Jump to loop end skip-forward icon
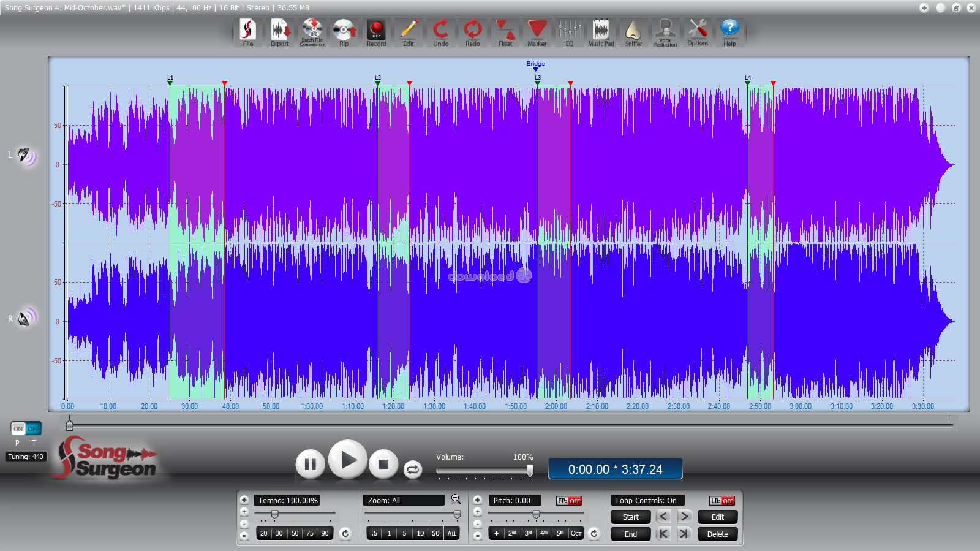 684,533
